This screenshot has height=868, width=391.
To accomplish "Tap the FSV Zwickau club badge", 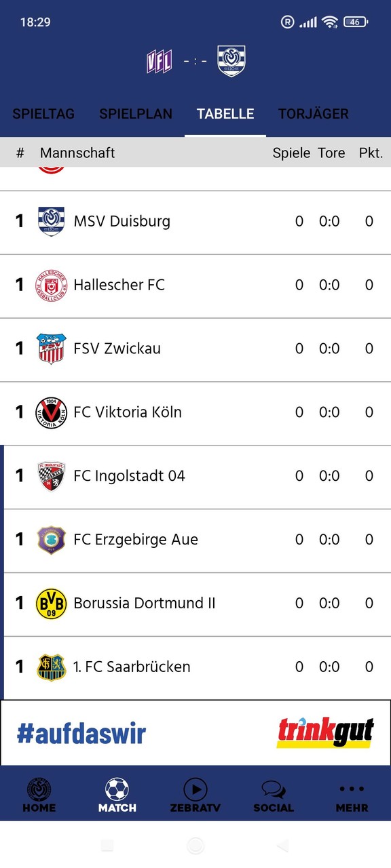I will (50, 348).
